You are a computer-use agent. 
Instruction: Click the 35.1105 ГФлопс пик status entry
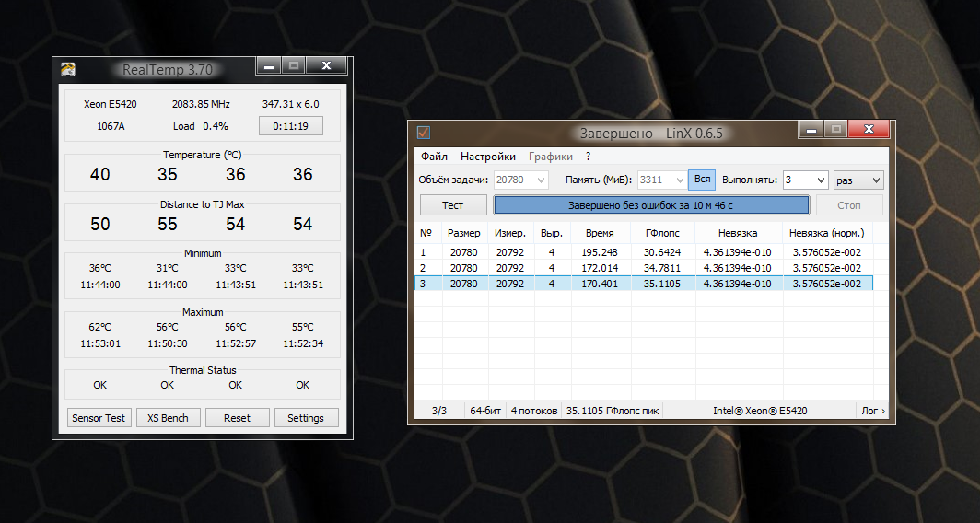[x=612, y=412]
